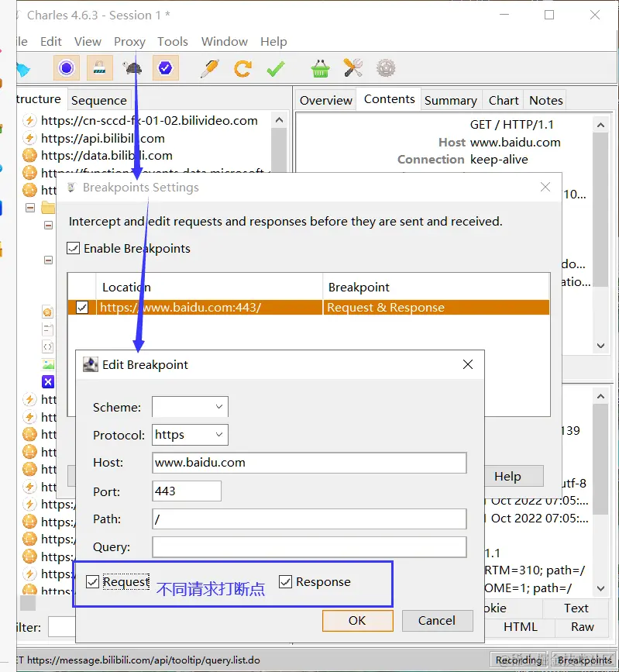
Task: Click the blue X icon in tree
Action: click(x=48, y=382)
